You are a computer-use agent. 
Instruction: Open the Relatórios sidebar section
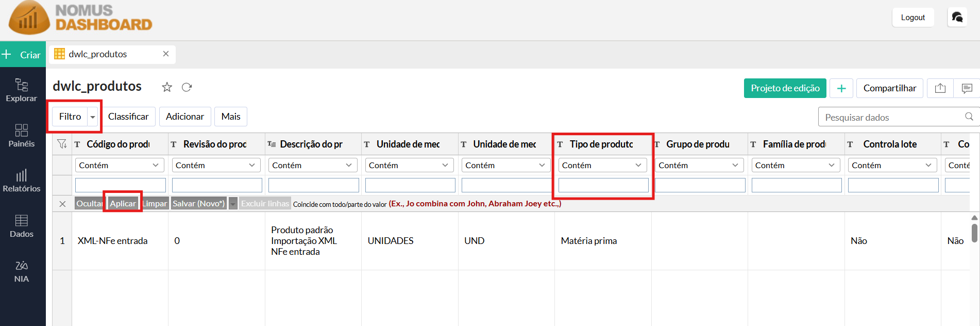(22, 181)
